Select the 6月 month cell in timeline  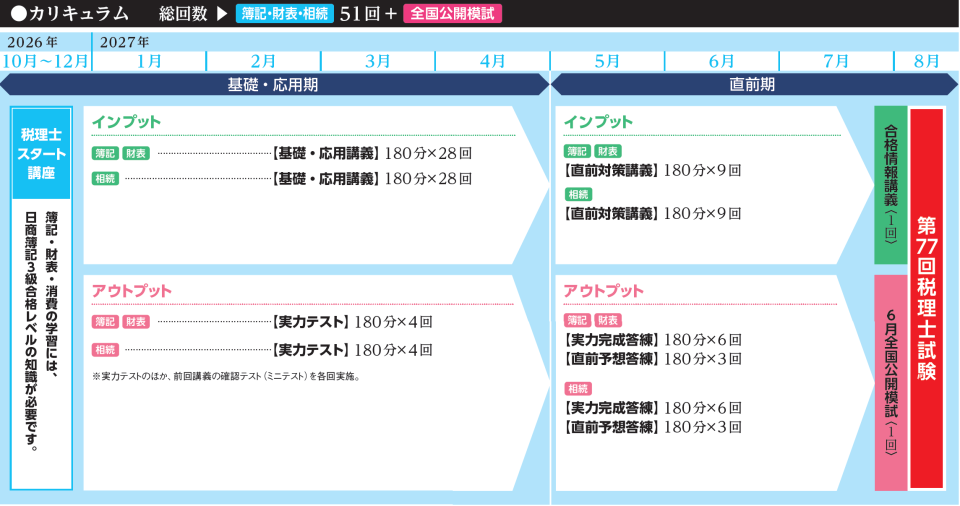click(721, 61)
